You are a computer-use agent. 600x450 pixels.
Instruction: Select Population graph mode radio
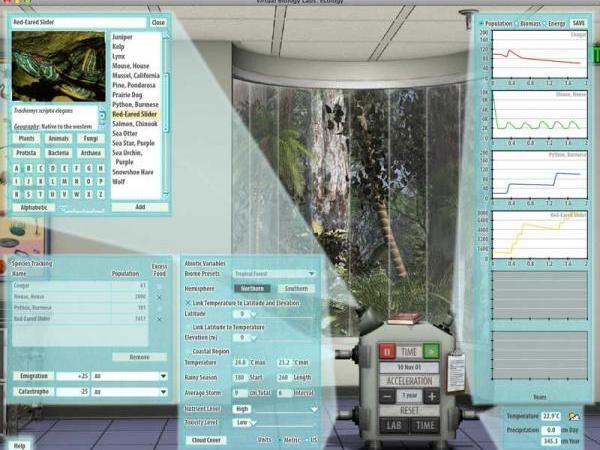[x=482, y=23]
